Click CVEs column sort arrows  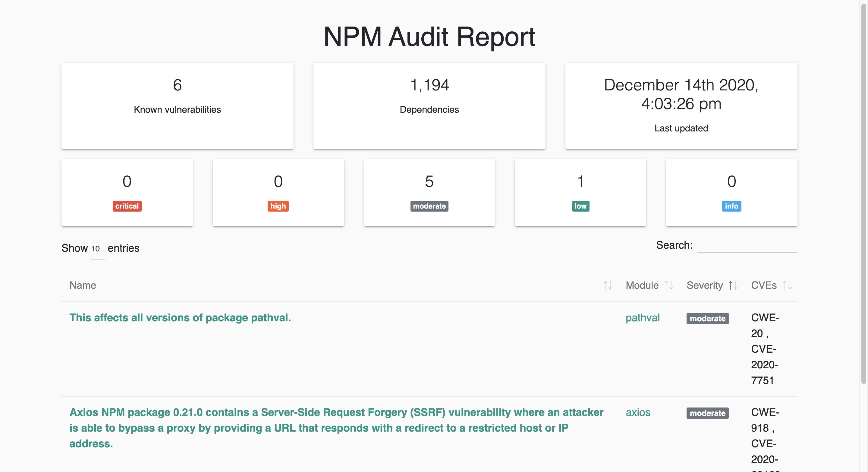[787, 285]
